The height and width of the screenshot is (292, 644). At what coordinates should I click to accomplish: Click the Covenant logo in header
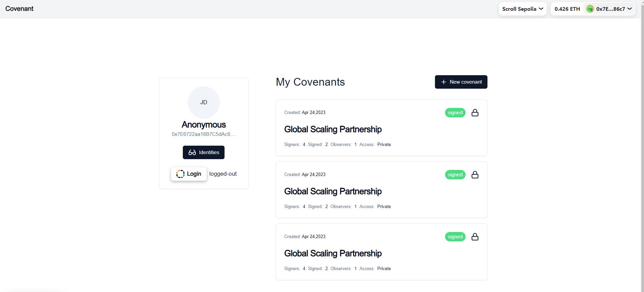click(x=19, y=9)
